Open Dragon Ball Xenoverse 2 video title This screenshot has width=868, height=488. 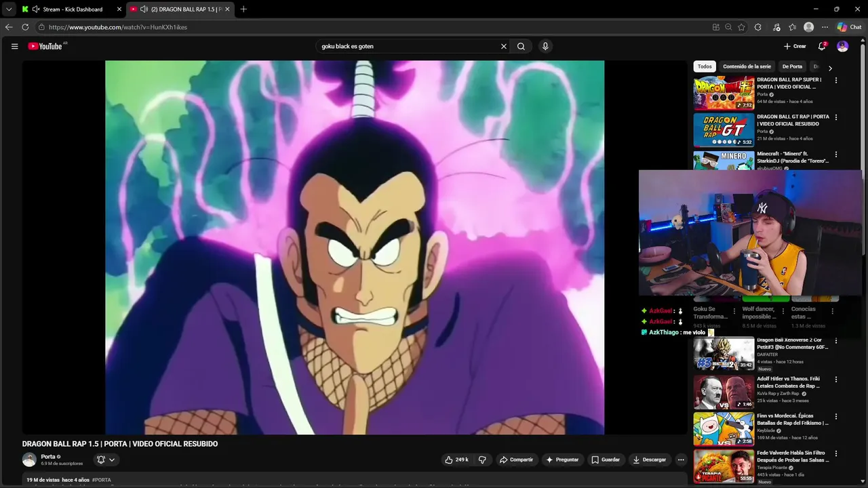coord(792,344)
